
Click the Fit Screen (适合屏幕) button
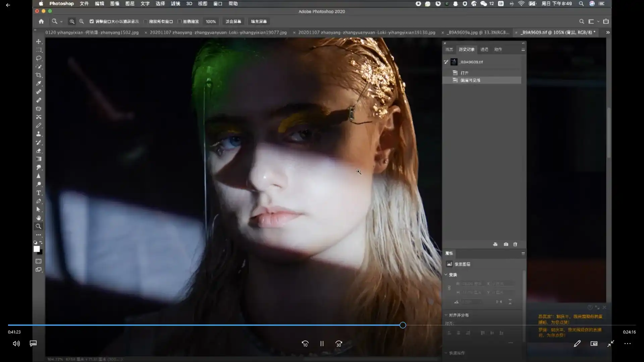click(x=233, y=21)
